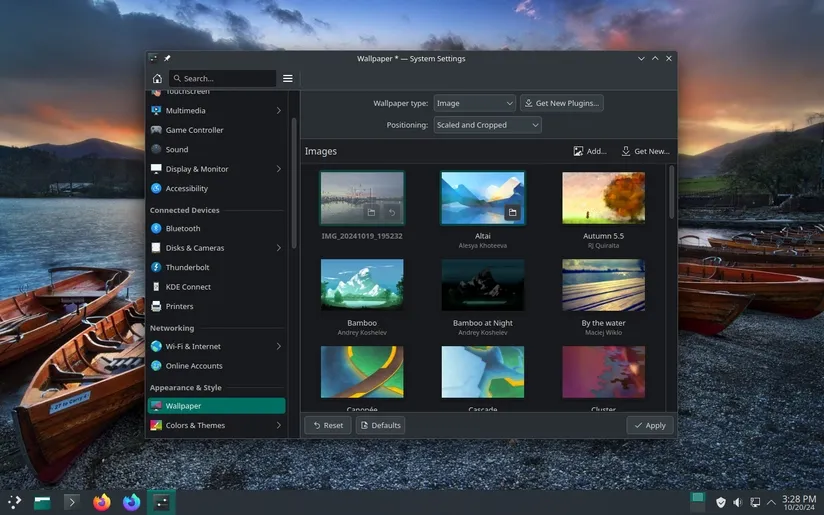Show hidden system tray icons arrow
This screenshot has width=824, height=515.
(x=771, y=502)
